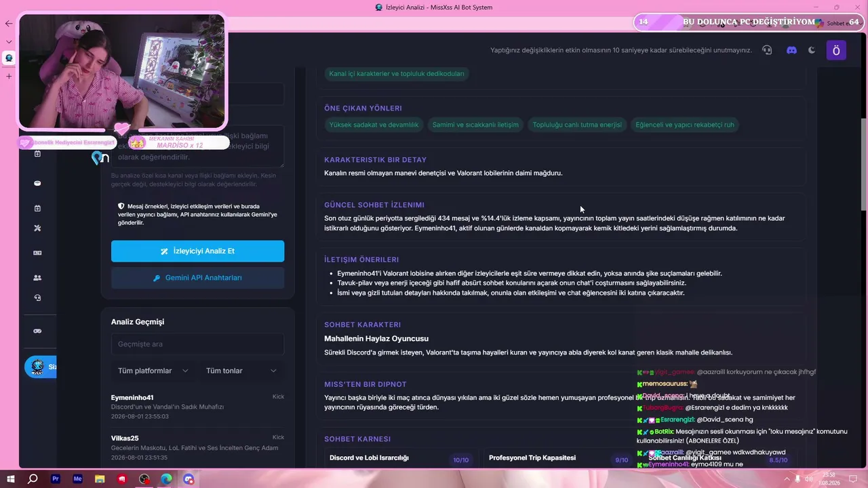868x488 pixels.
Task: Launch Adobe Premiere Pro from taskbar
Action: coord(56,479)
